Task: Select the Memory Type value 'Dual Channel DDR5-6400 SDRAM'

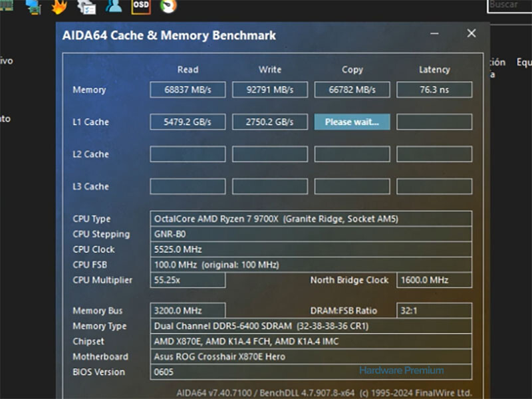Action: (311, 326)
